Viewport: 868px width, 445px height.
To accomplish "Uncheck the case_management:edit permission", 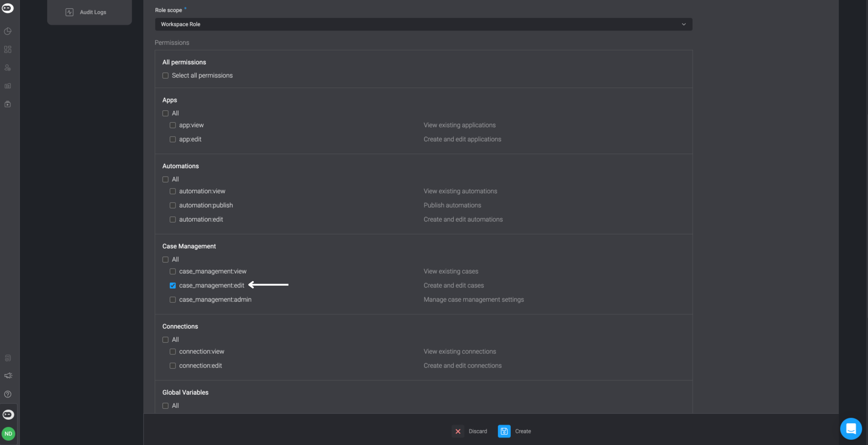I will [x=173, y=285].
